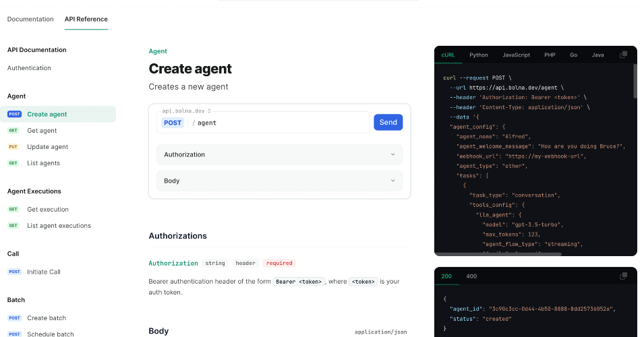The width and height of the screenshot is (644, 337).
Task: Click the GET badge beside List agents
Action: 13,163
